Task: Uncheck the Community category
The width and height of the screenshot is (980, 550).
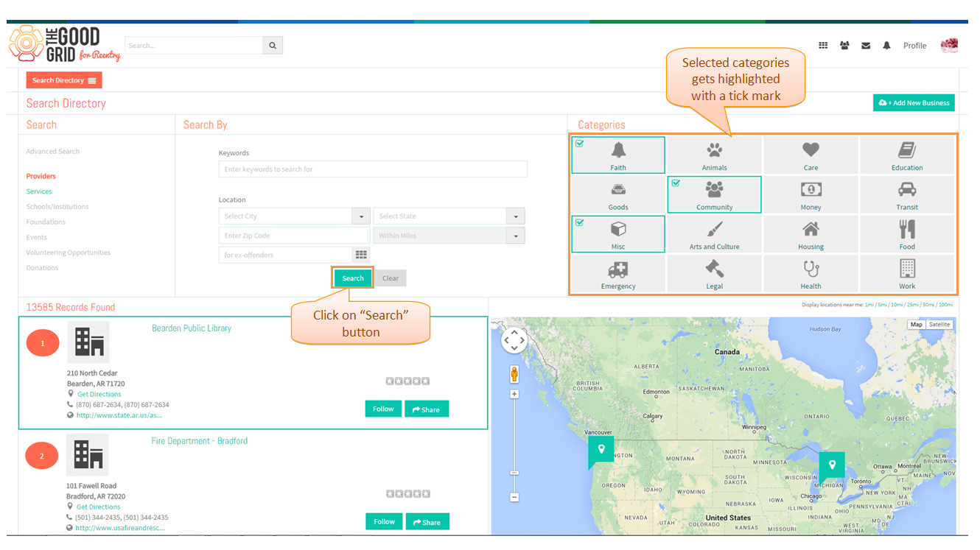Action: (714, 195)
